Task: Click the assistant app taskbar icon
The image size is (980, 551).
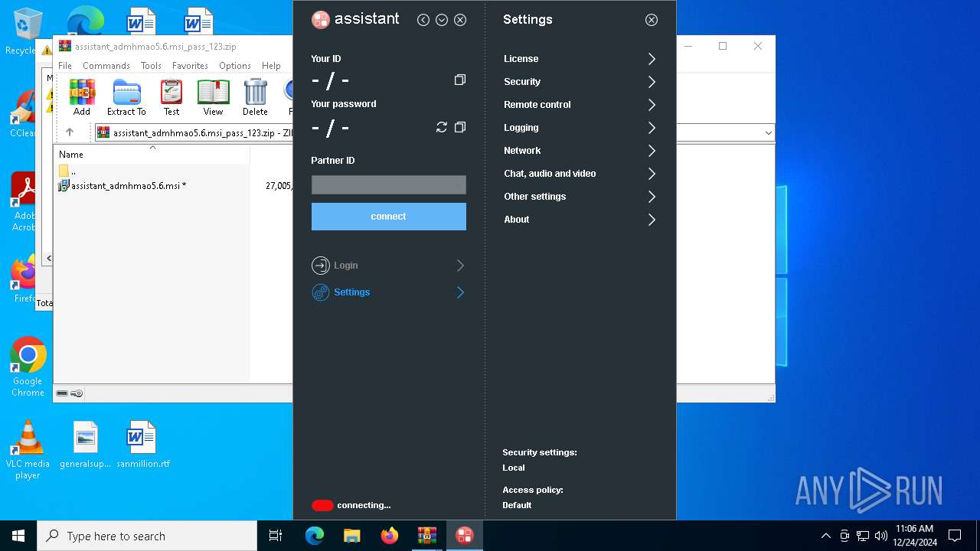Action: [465, 536]
